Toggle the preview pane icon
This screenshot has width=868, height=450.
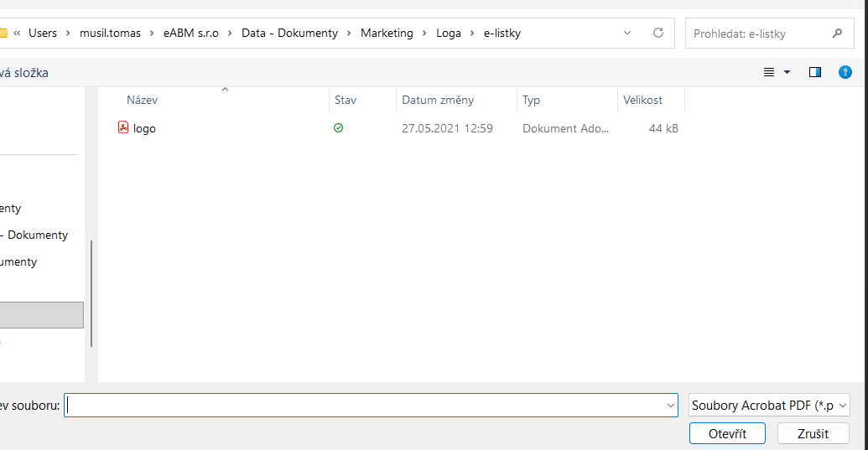tap(814, 72)
